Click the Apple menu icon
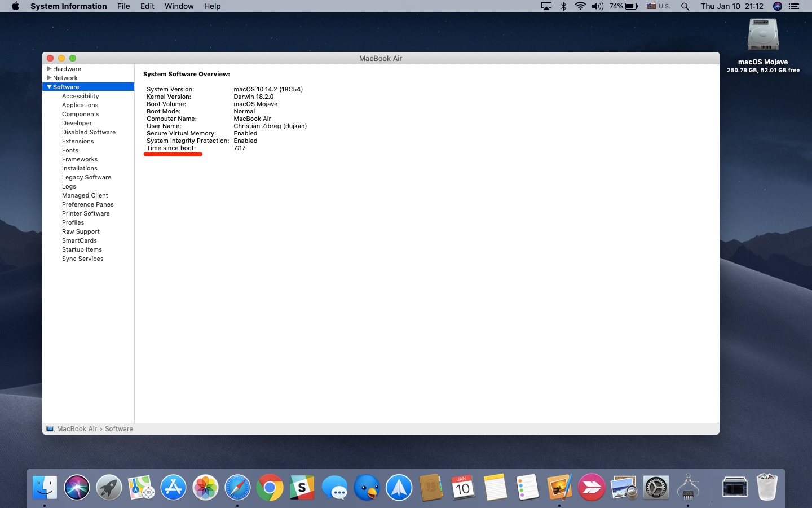Image resolution: width=812 pixels, height=508 pixels. click(15, 6)
